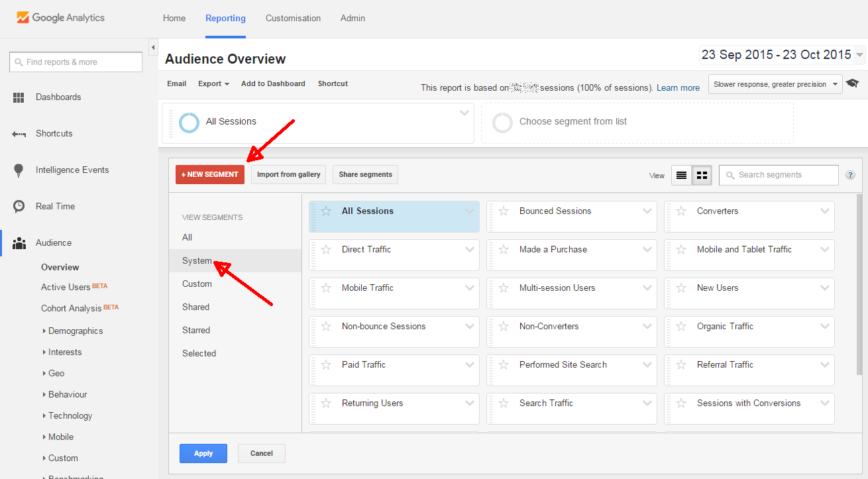
Task: Click the segment list vertical scrollbar
Action: pos(859,285)
